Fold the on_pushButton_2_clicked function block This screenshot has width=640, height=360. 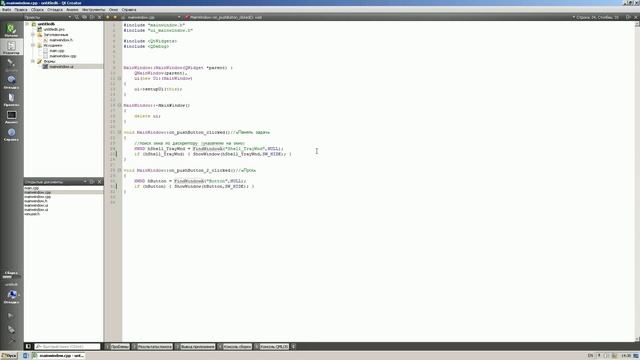tap(120, 170)
